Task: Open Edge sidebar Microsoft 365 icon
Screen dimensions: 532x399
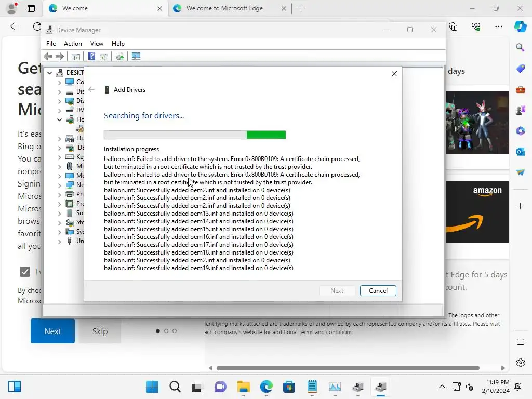Action: pos(520,131)
